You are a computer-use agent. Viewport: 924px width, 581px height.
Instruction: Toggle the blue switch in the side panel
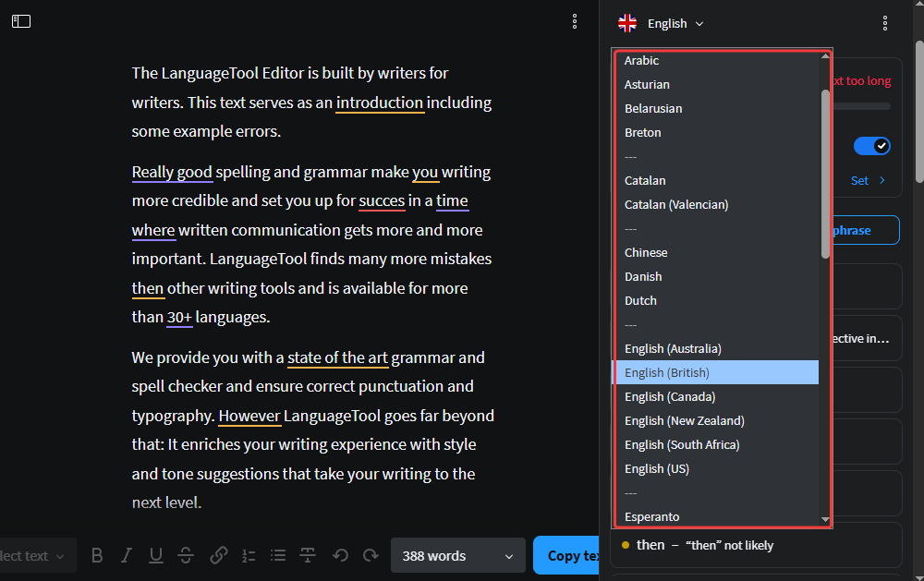coord(871,146)
